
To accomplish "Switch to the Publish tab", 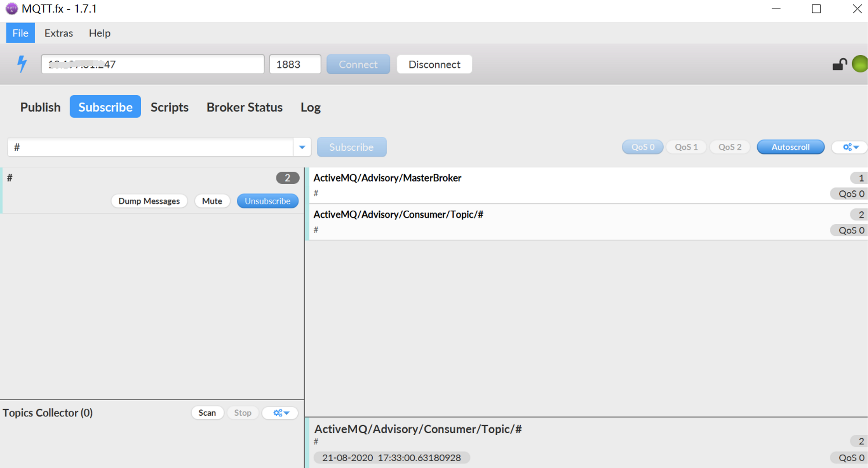I will pos(40,107).
